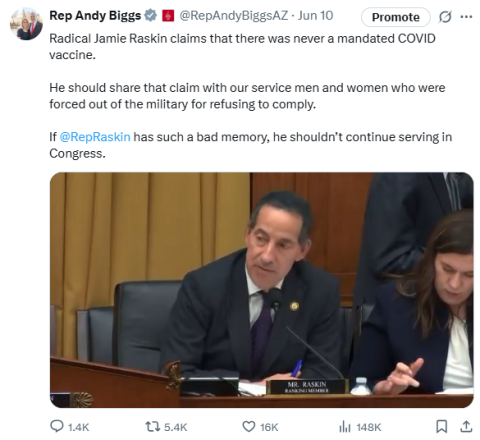The image size is (480, 440).
Task: Share the tweet via upload icon
Action: point(466,426)
